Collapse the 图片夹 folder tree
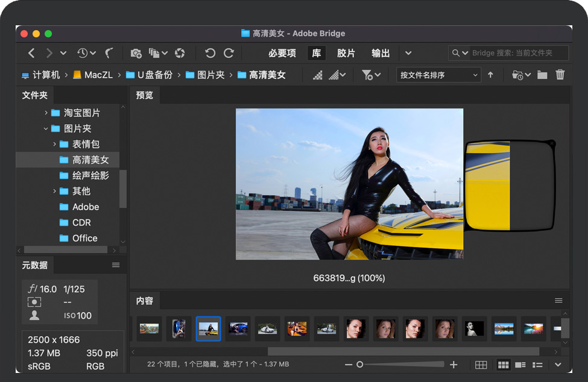Viewport: 588px width, 382px height. [46, 129]
